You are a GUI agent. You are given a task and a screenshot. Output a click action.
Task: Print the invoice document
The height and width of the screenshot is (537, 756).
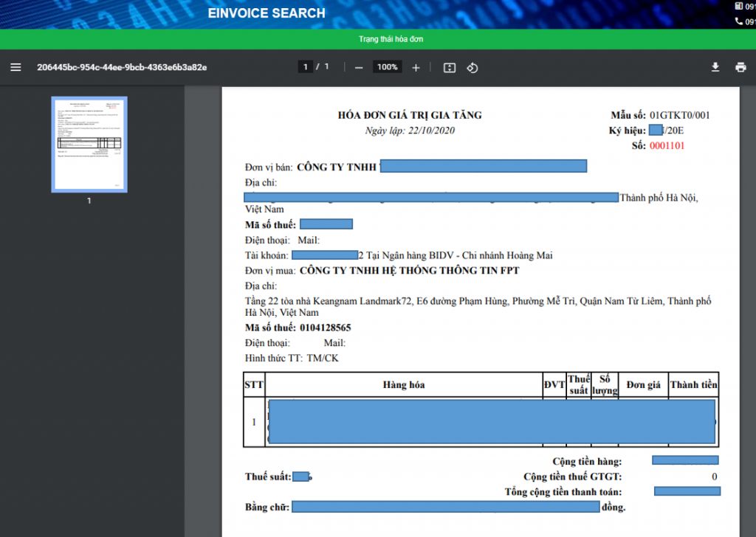[x=741, y=67]
